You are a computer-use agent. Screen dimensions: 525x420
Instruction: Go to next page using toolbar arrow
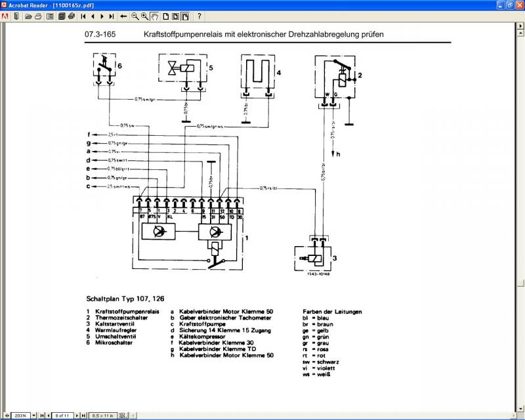coord(102,16)
